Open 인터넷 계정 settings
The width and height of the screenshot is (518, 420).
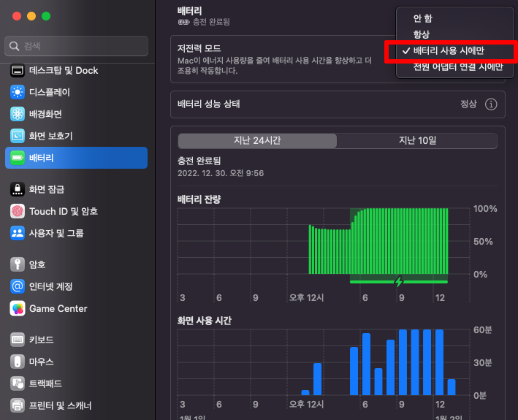point(76,286)
